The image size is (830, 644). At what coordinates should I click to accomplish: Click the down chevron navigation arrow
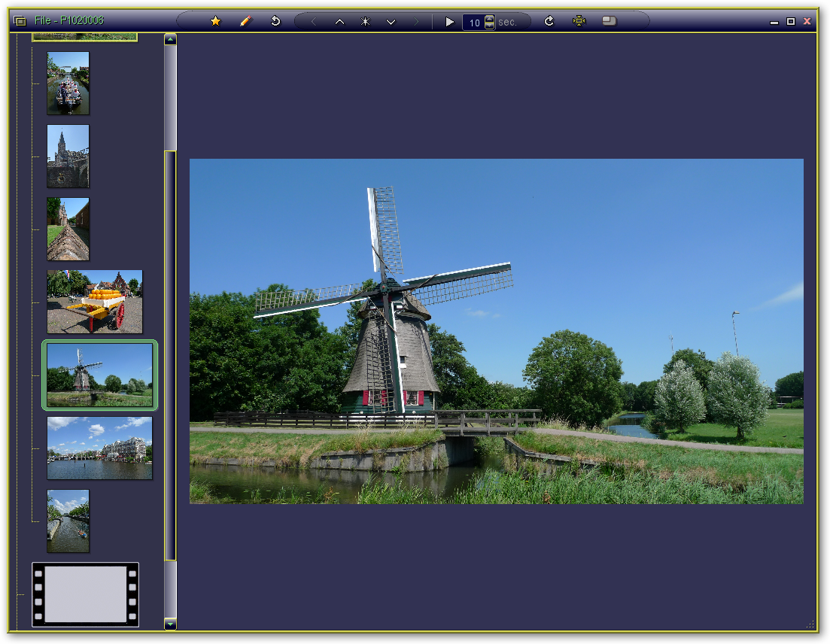tap(391, 22)
